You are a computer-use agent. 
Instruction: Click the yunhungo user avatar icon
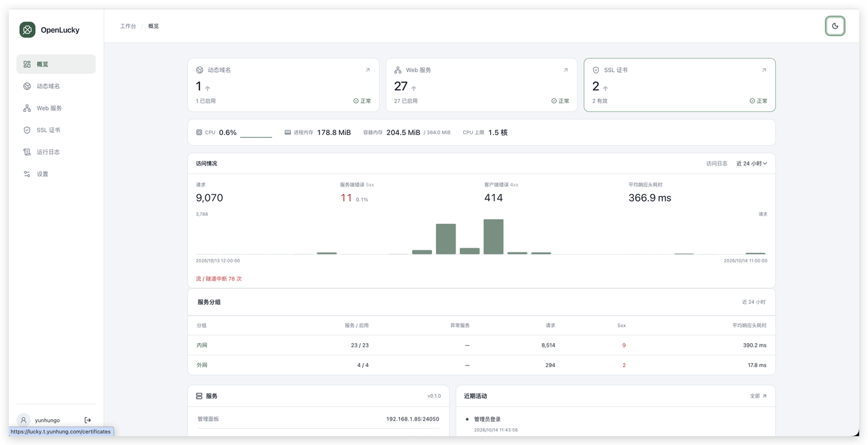(x=24, y=420)
